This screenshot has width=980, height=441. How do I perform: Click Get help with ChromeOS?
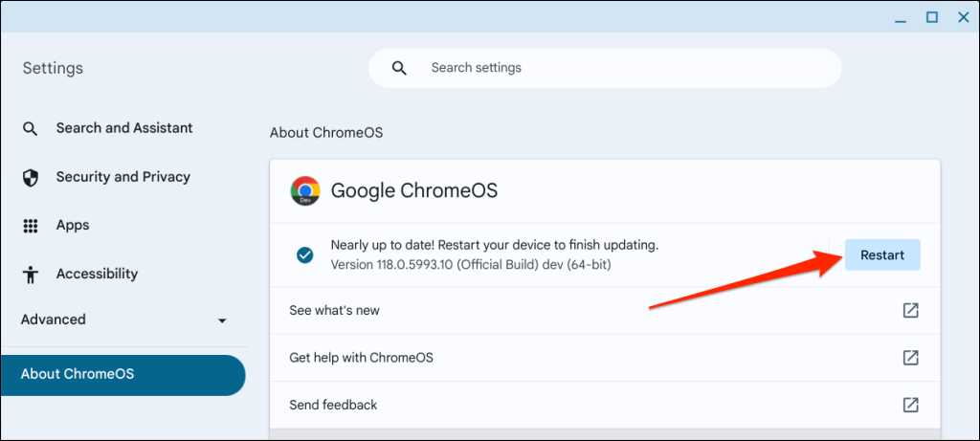point(362,358)
